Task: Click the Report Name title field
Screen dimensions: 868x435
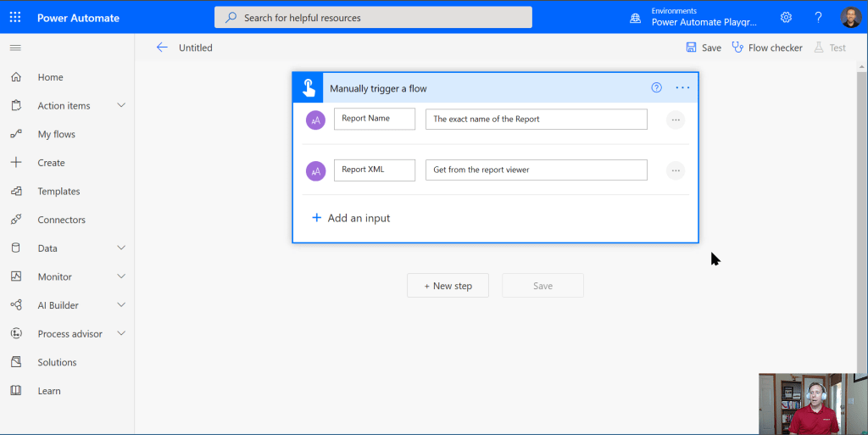Action: 374,119
